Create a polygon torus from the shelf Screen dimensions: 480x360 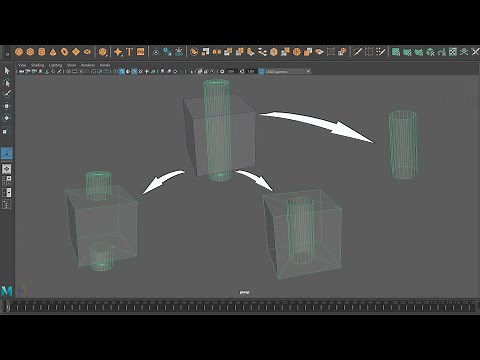click(x=64, y=52)
